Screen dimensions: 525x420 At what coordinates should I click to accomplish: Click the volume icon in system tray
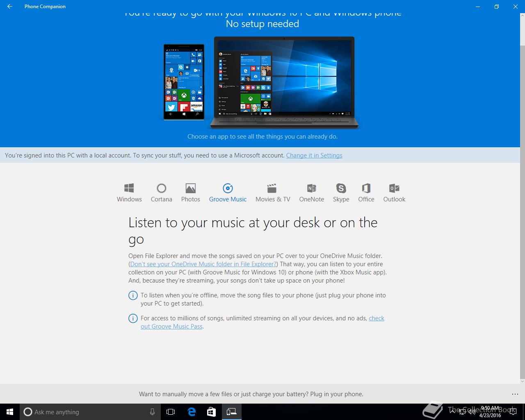tap(472, 412)
